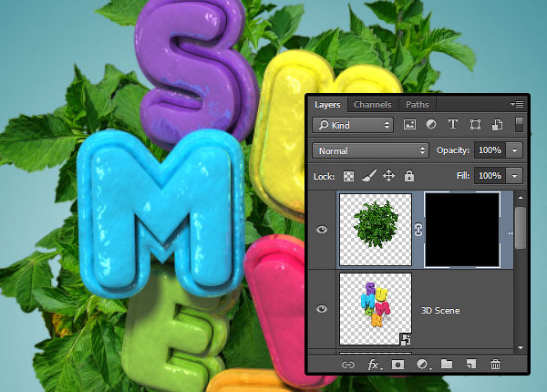Viewport: 547px width, 392px height.
Task: Open the Opacity slider dropdown arrow
Action: 514,150
